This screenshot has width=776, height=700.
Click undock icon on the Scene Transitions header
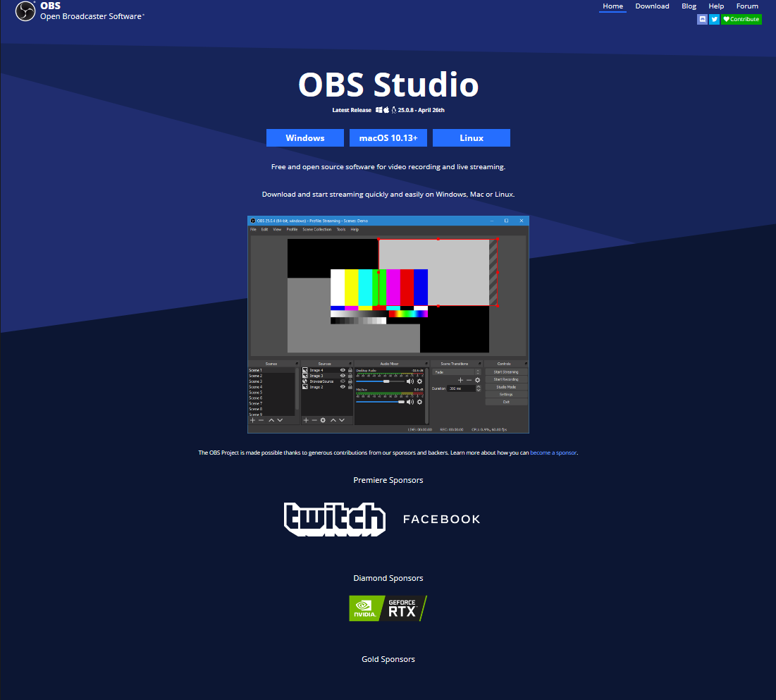tap(479, 364)
